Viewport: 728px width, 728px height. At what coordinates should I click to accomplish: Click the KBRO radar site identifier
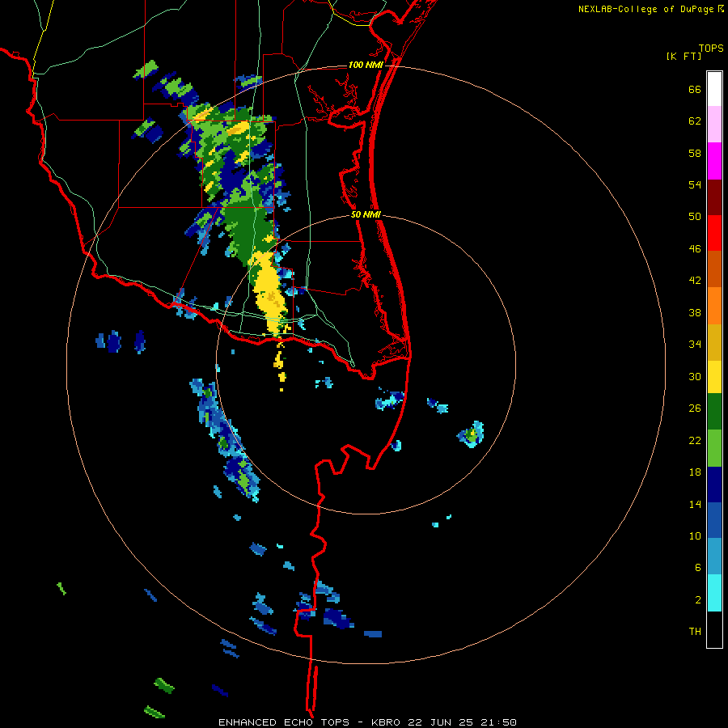click(x=385, y=722)
